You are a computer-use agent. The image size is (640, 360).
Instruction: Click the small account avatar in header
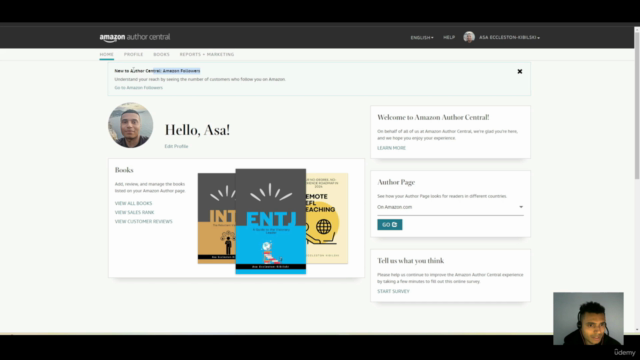(469, 37)
